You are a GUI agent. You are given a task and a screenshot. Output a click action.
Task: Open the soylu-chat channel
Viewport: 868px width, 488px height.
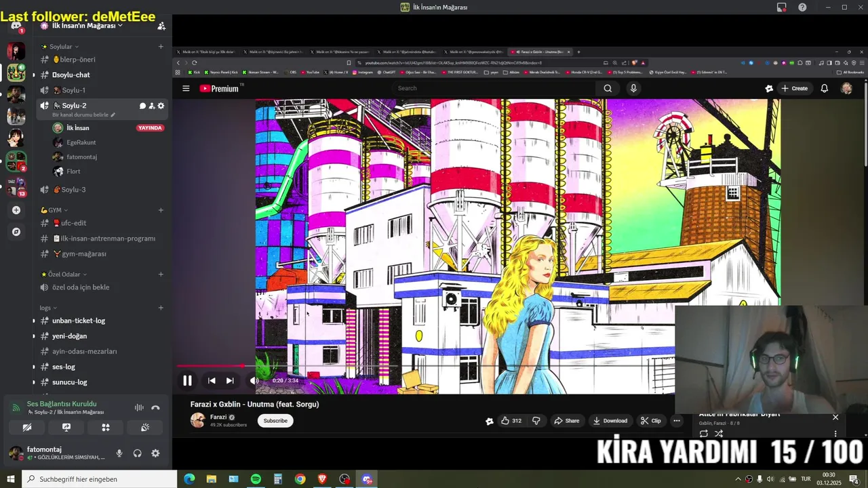[x=102, y=75]
